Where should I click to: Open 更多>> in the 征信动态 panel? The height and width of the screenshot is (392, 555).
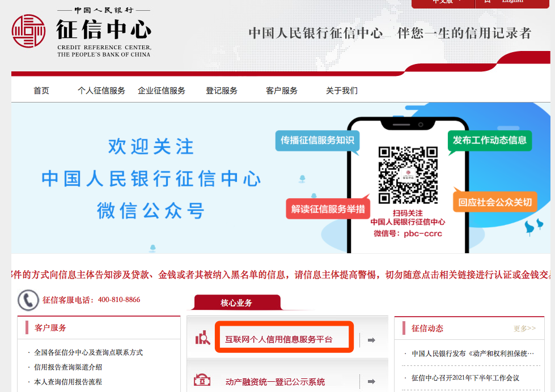524,329
